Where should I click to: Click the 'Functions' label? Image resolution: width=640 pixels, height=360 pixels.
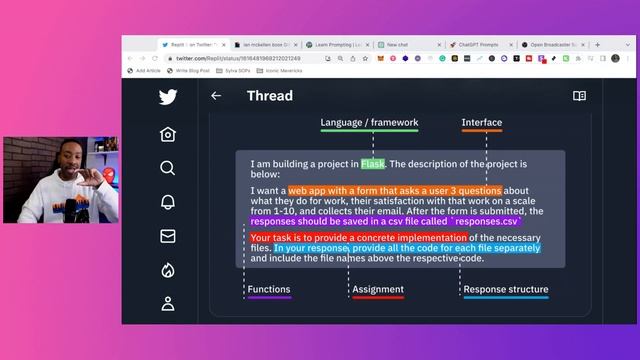point(269,289)
